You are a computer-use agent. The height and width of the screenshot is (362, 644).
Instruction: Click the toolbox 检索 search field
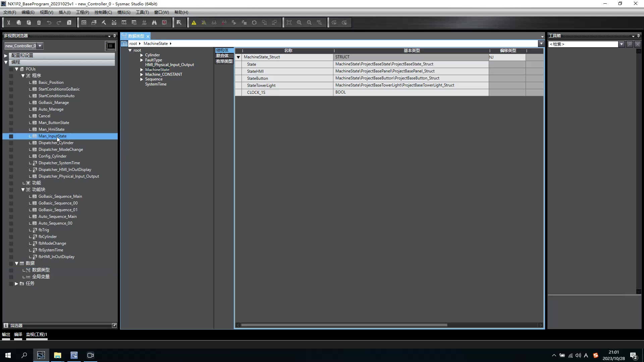[x=583, y=44]
